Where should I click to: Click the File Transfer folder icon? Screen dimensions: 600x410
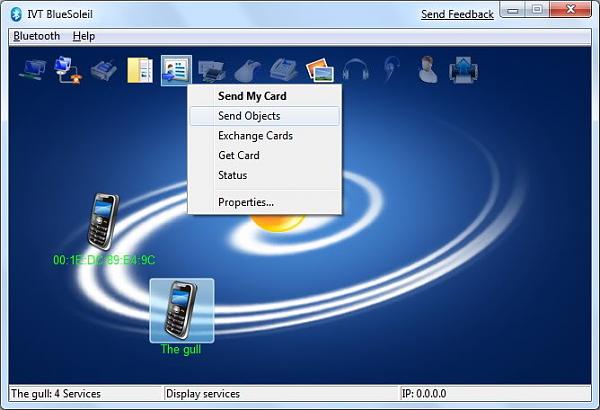pyautogui.click(x=140, y=70)
